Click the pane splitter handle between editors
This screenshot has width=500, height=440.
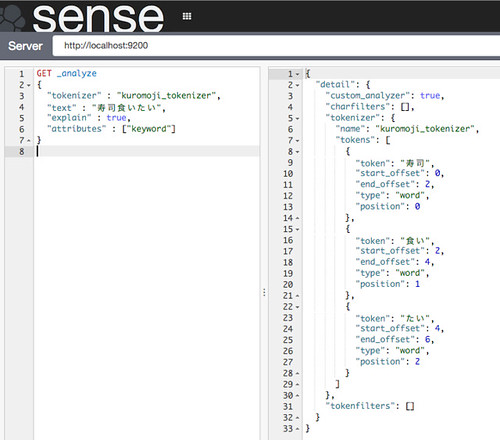[x=264, y=292]
